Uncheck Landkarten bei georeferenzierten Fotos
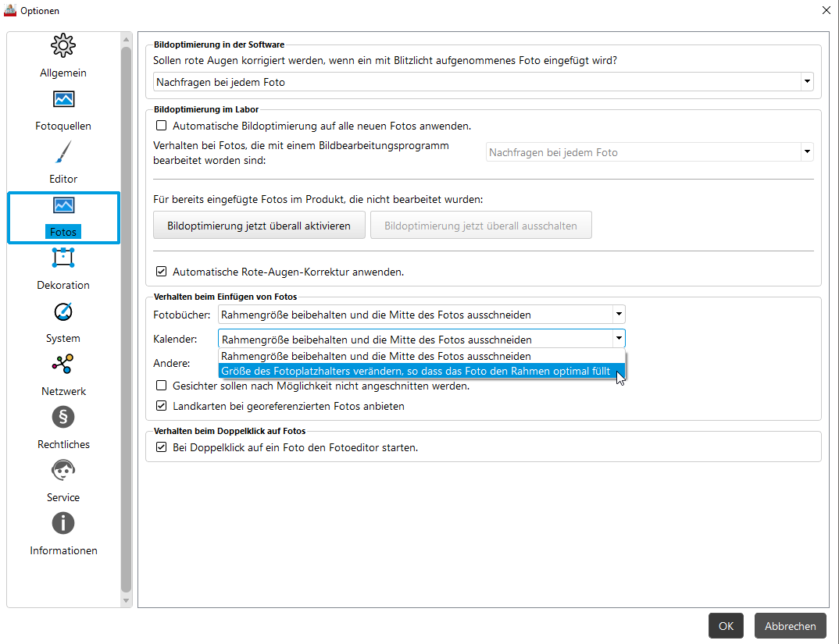This screenshot has height=644, width=839. click(162, 406)
